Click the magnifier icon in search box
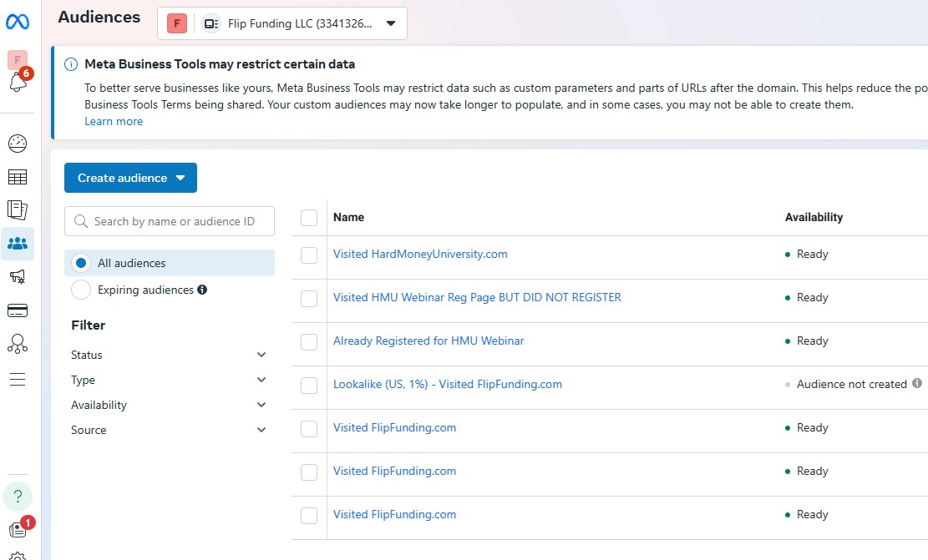 [80, 221]
